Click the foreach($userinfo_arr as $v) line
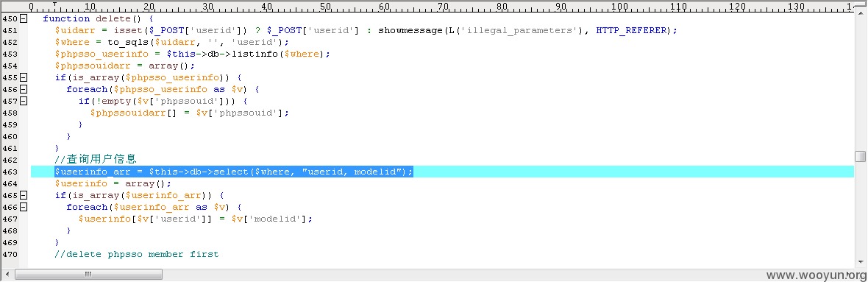Image resolution: width=868 pixels, height=282 pixels. coord(154,207)
